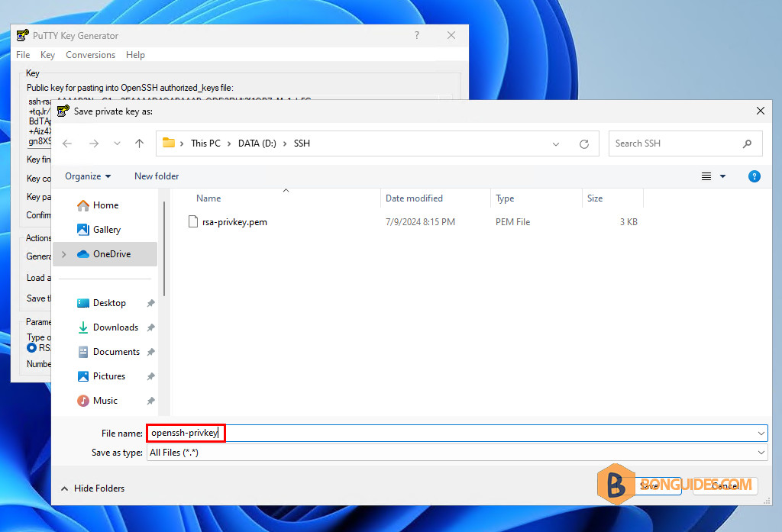Click the sidebar vertical scrollbar
Screen dimensions: 782x532
[x=163, y=248]
